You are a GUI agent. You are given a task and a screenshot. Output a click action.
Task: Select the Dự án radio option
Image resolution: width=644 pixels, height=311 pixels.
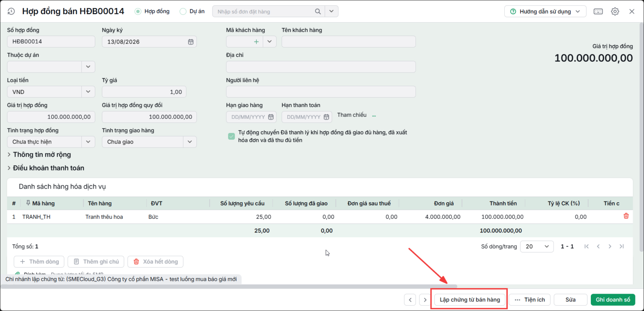coord(183,11)
